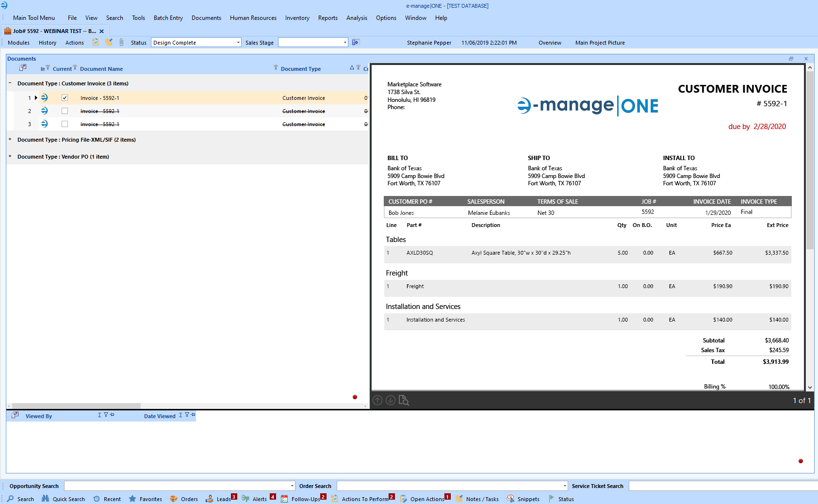
Task: Click the document preview vertical scrollbar
Action: (810, 160)
